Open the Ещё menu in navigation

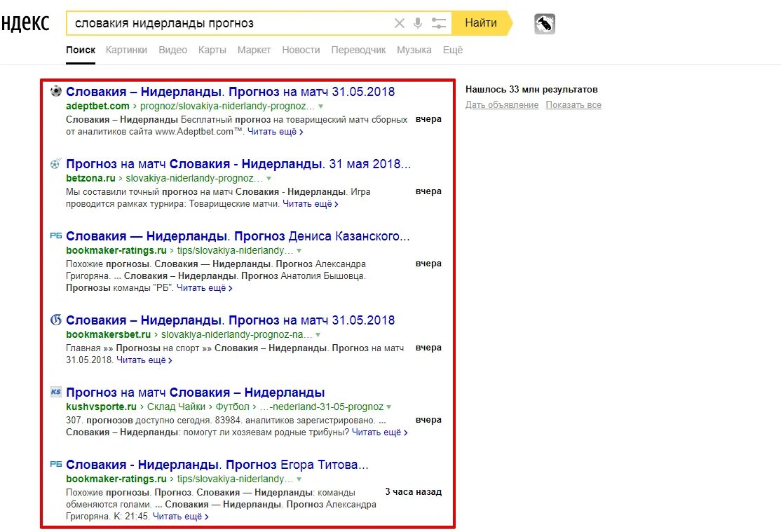(x=453, y=50)
